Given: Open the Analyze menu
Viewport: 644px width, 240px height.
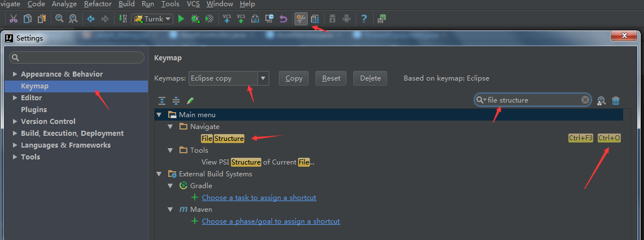Looking at the screenshot, I should [x=64, y=4].
